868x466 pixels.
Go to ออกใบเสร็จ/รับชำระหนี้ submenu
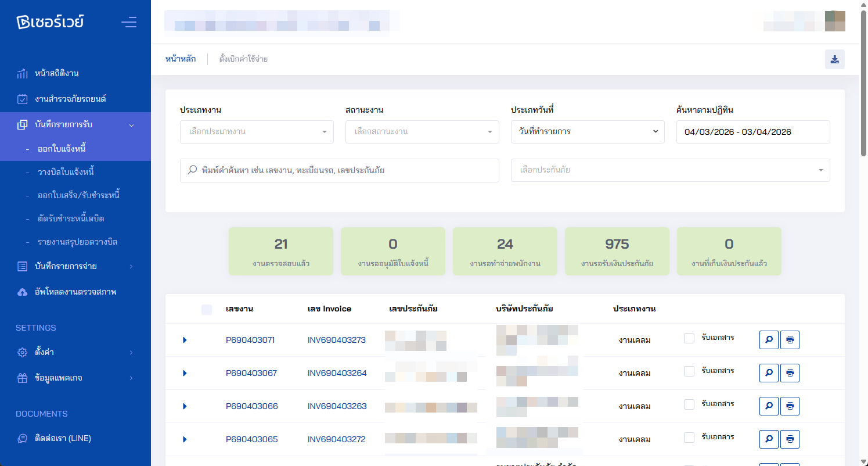[78, 195]
